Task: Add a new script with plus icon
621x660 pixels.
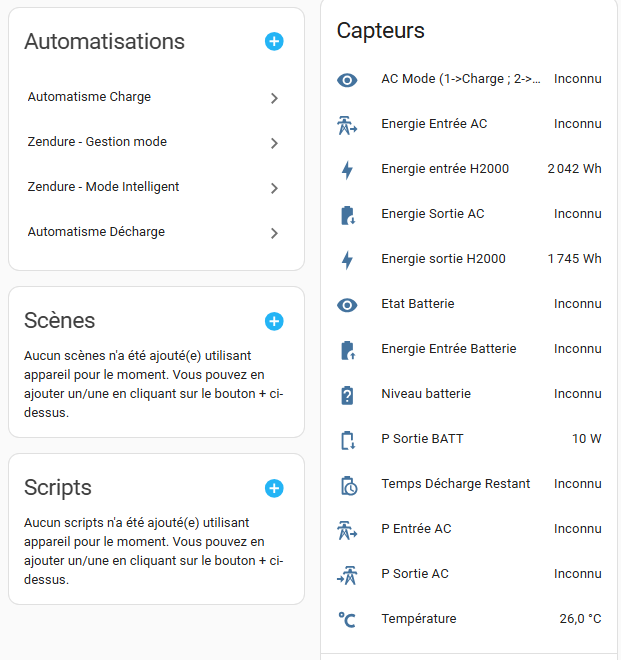Action: 274,488
